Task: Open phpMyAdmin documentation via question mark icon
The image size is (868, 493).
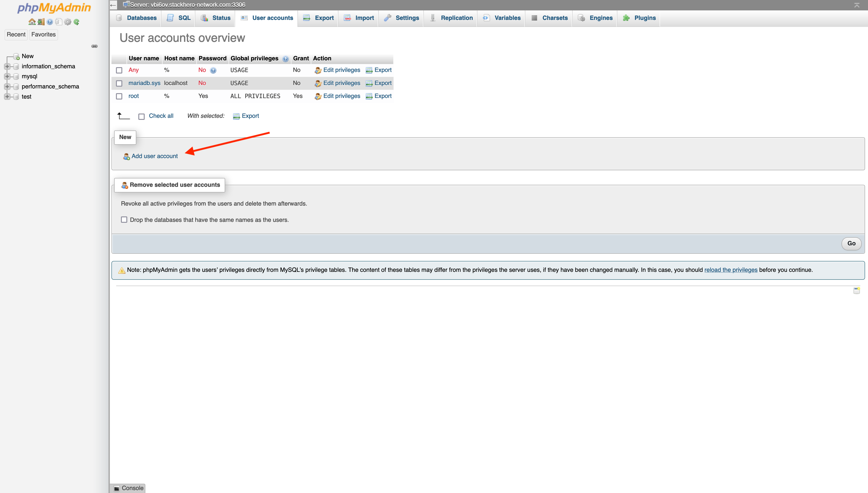Action: pos(50,22)
